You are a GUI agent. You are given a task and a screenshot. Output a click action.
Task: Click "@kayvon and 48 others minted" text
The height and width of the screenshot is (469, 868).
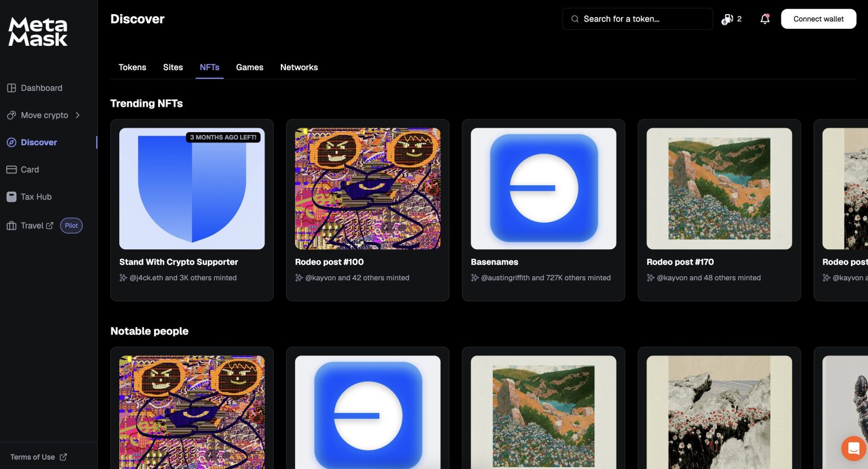(x=709, y=277)
